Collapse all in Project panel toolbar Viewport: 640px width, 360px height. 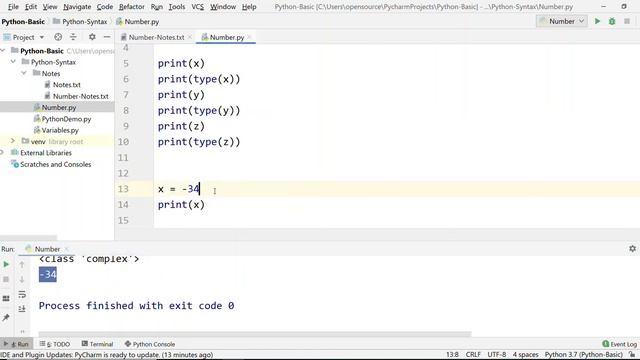[x=73, y=37]
